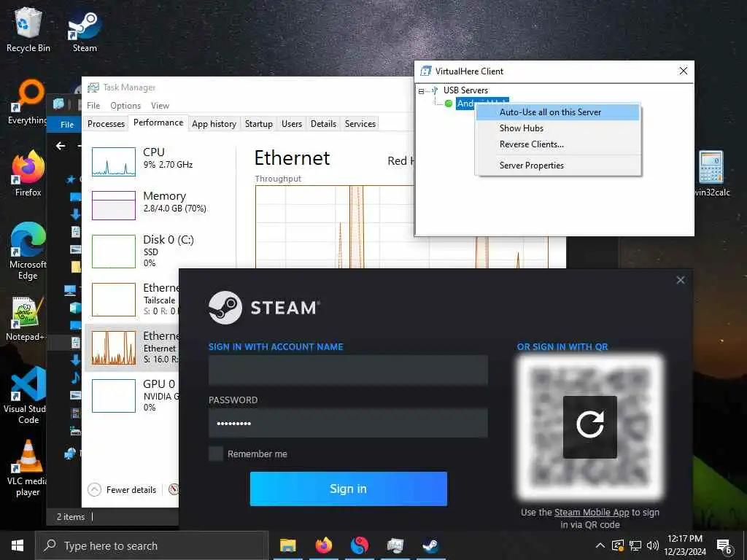This screenshot has height=560, width=747.
Task: Open the Firefox desktop shortcut
Action: pos(28,174)
